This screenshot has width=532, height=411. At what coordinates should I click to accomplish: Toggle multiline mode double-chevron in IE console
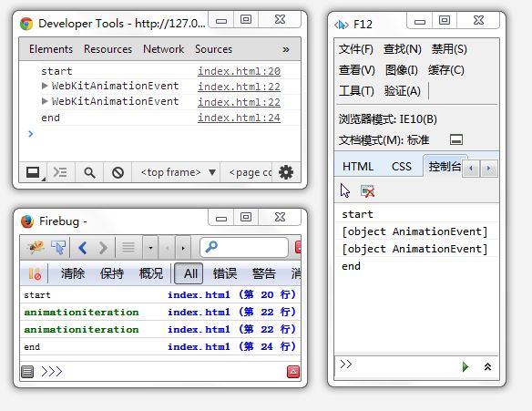coord(487,366)
